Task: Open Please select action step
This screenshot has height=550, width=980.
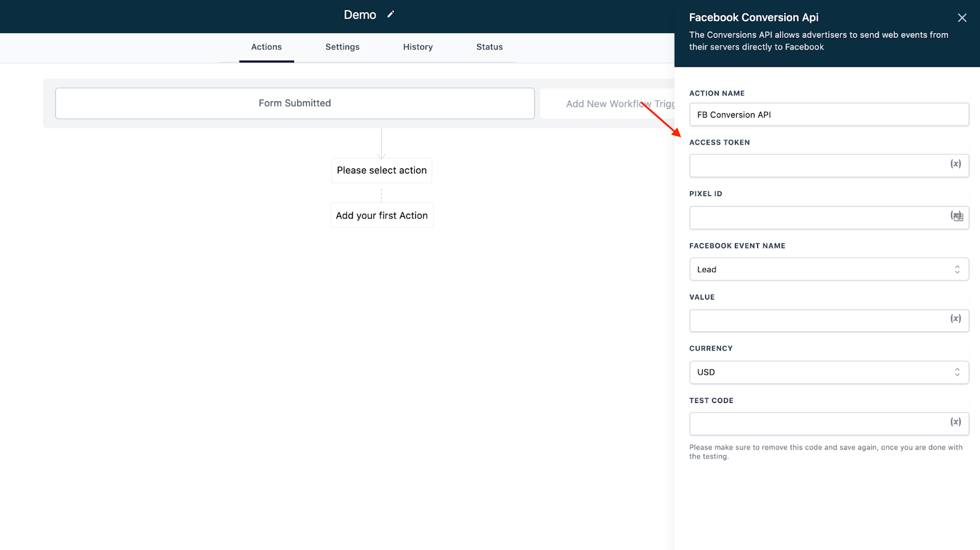Action: pos(382,170)
